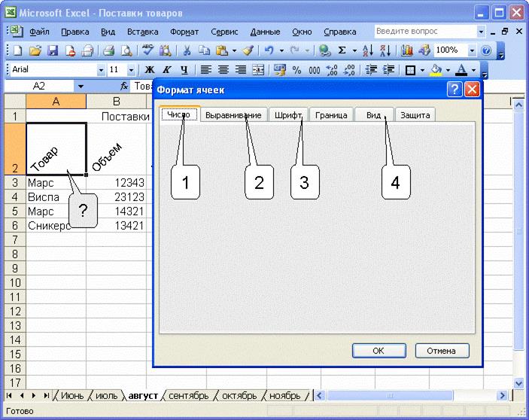Click the Print icon in the toolbar
This screenshot has width=529, height=420.
tap(108, 51)
